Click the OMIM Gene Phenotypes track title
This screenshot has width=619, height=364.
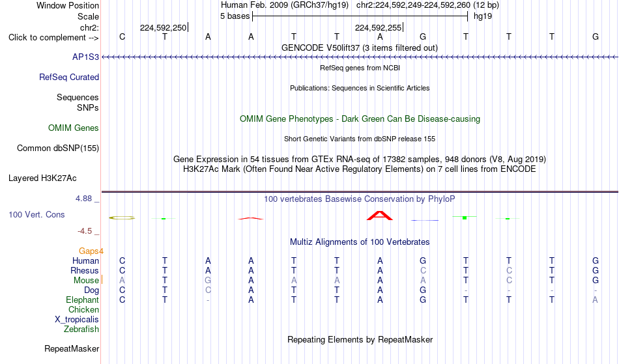(x=360, y=119)
